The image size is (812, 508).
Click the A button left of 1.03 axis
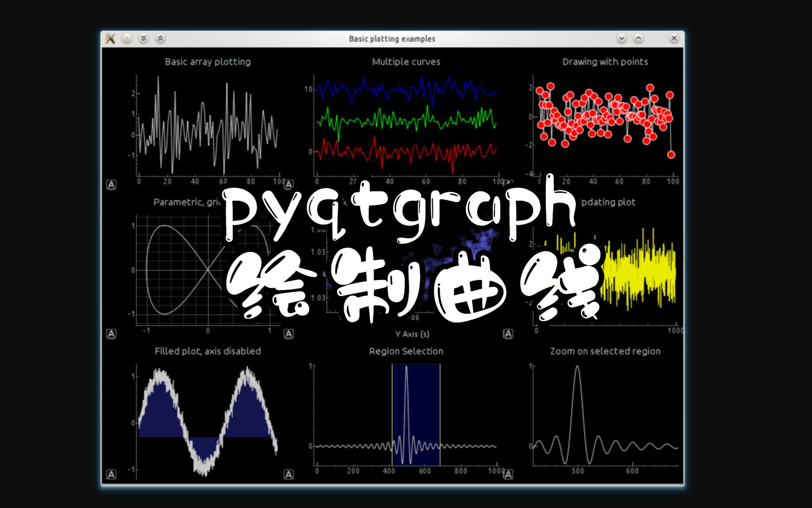coord(289,334)
